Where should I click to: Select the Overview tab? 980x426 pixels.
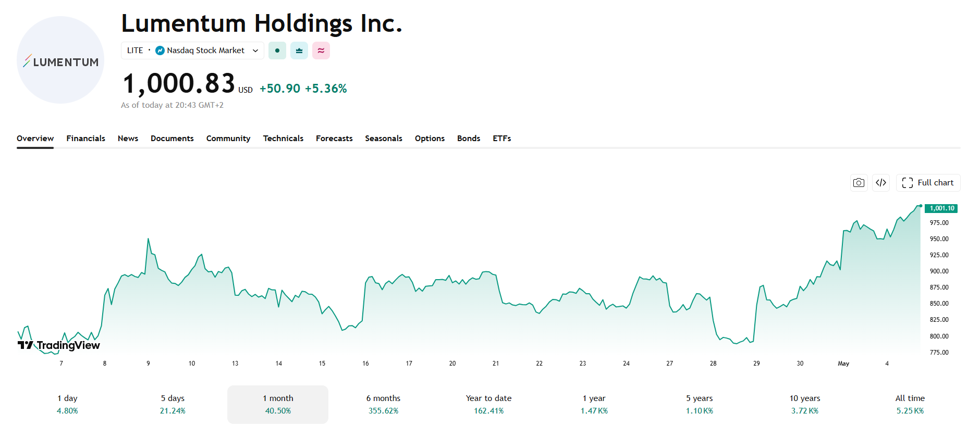[35, 139]
